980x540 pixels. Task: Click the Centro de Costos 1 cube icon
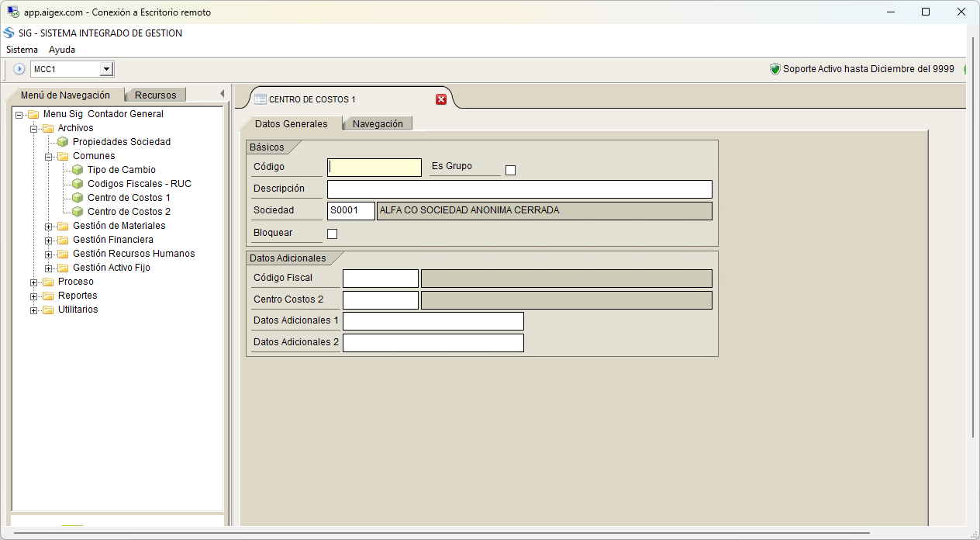click(78, 198)
